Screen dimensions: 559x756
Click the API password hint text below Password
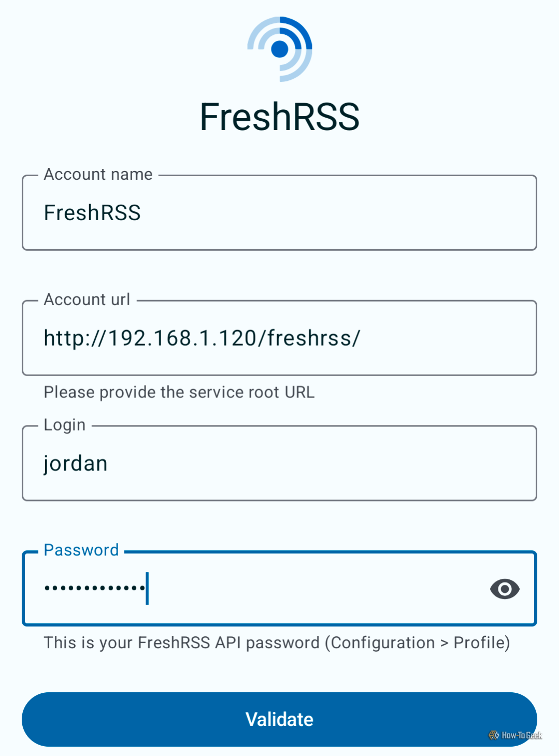276,643
